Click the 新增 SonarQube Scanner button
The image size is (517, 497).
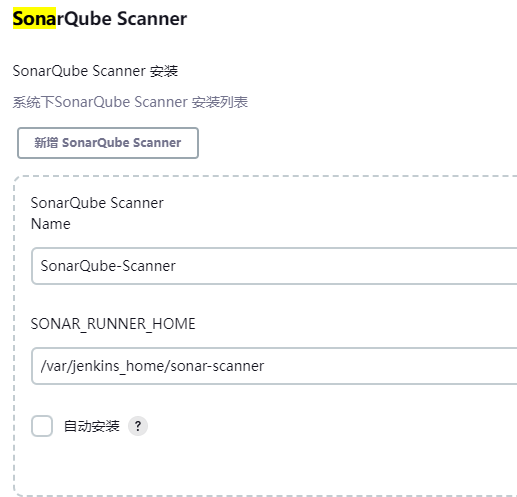pos(108,143)
